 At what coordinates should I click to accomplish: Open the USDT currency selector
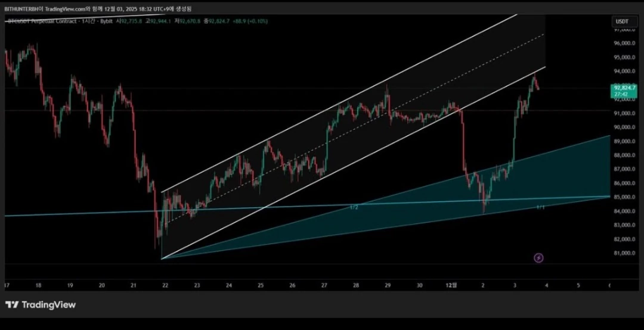pyautogui.click(x=624, y=21)
